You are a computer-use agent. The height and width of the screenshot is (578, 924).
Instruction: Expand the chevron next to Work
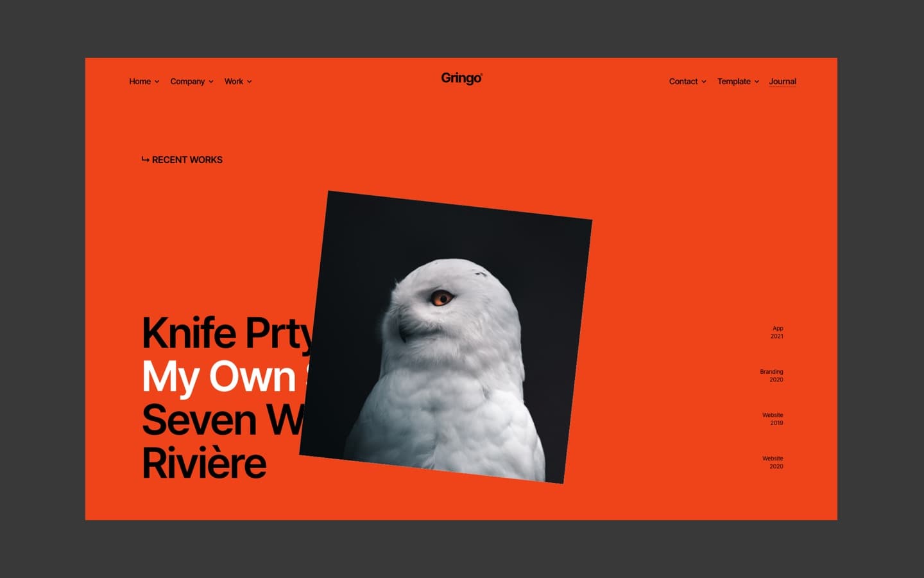click(250, 82)
